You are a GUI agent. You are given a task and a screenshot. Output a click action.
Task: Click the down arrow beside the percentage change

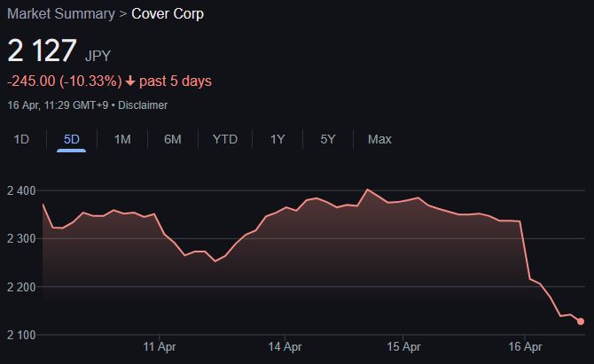click(130, 81)
